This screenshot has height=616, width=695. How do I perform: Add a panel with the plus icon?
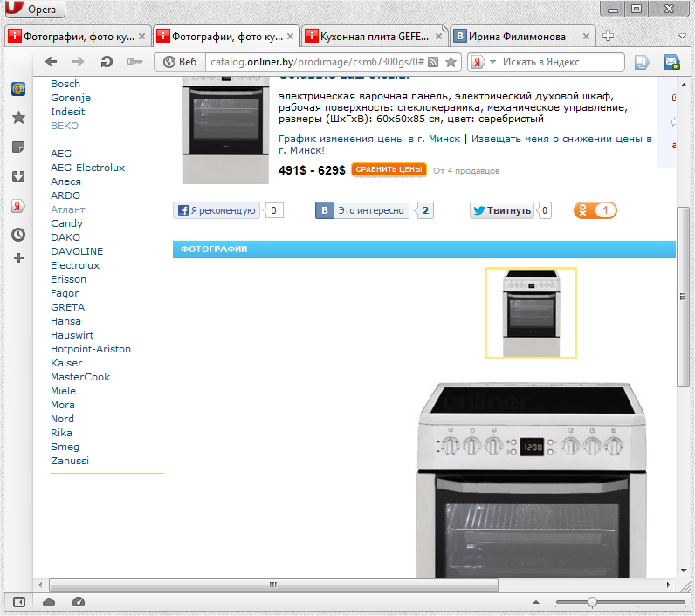(18, 257)
